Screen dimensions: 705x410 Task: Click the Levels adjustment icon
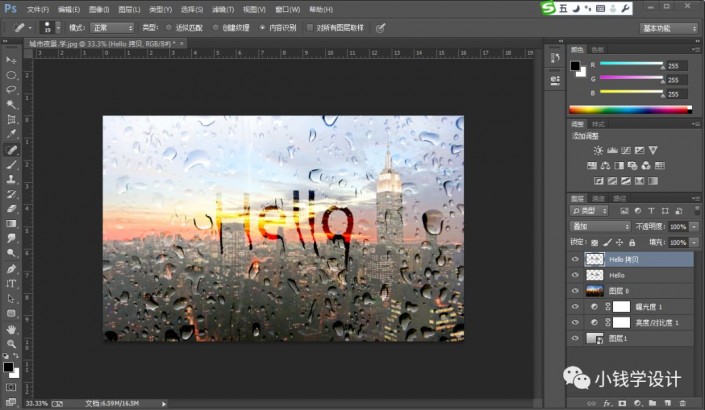(x=612, y=151)
